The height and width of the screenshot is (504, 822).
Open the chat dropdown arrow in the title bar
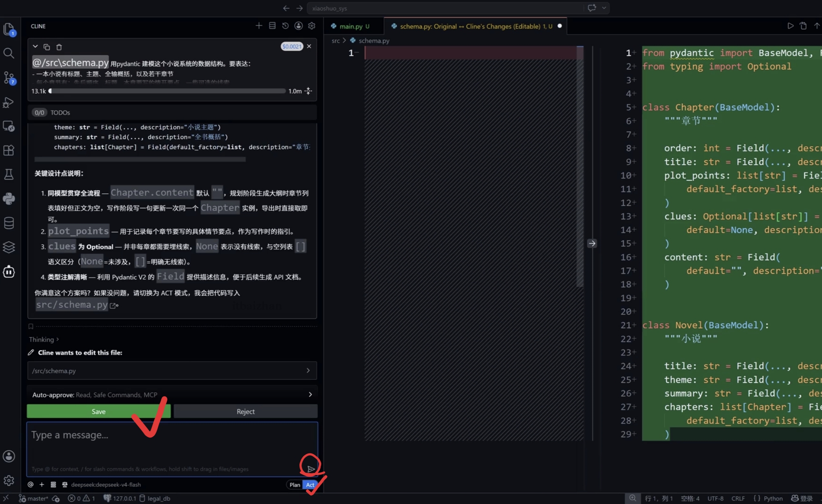click(x=604, y=8)
